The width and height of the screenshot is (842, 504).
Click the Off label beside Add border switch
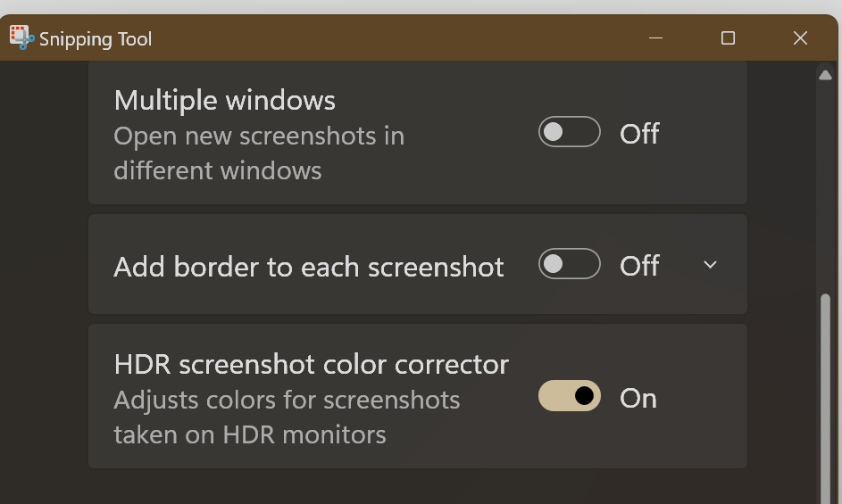click(639, 265)
